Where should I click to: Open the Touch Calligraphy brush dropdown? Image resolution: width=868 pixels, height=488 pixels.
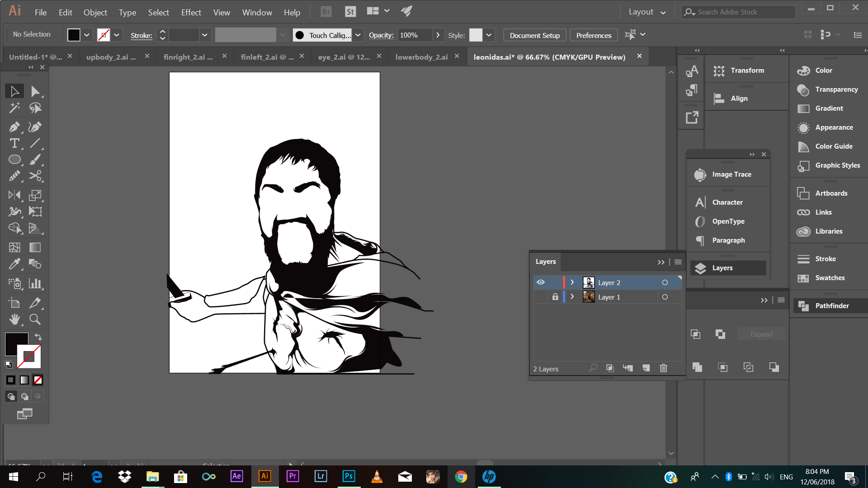pos(358,35)
